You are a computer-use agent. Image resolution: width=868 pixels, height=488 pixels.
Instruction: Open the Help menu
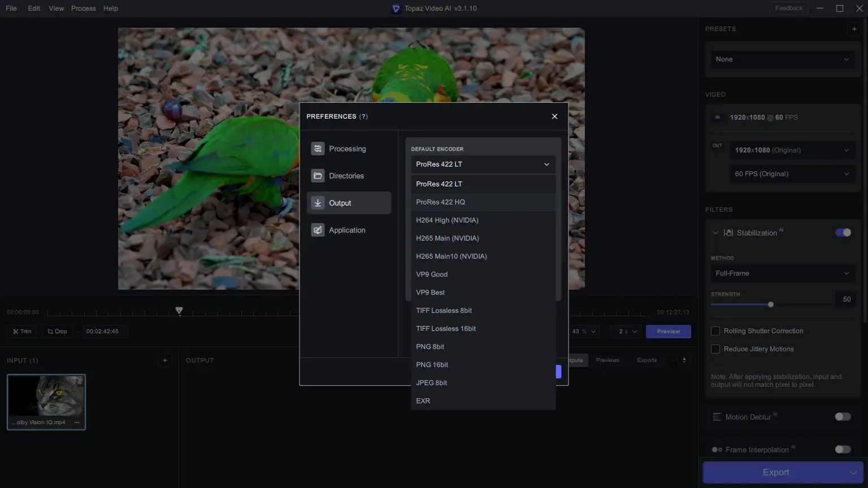111,8
